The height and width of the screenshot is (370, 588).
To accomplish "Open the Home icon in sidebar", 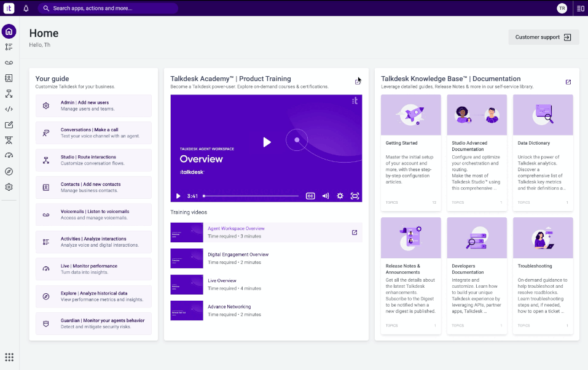I will tap(9, 31).
